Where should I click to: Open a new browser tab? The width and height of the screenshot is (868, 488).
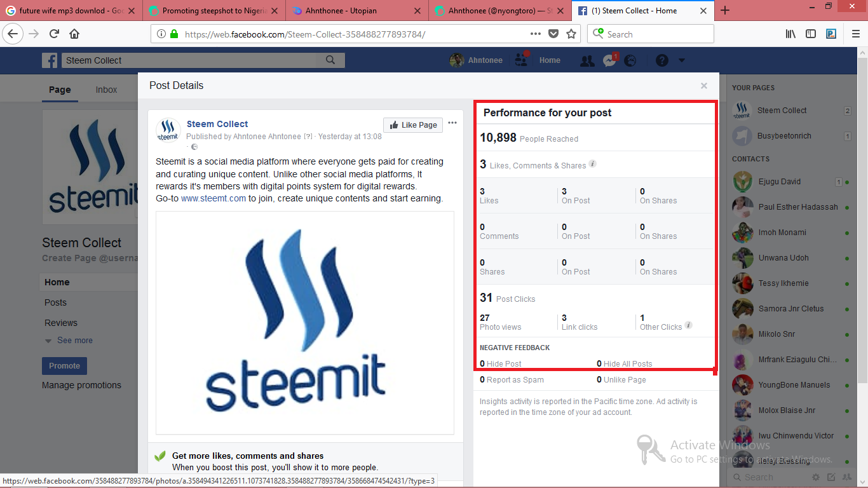[725, 10]
